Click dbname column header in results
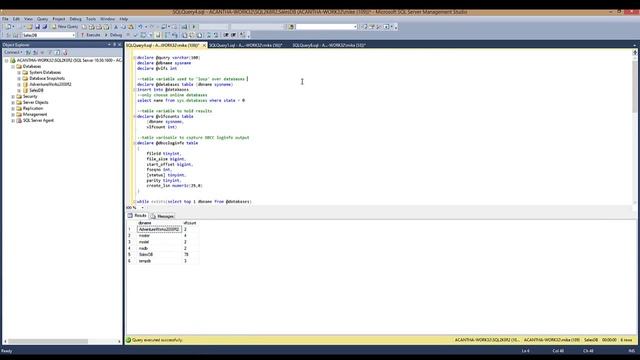Viewport: 640px width, 360px height. [x=159, y=223]
